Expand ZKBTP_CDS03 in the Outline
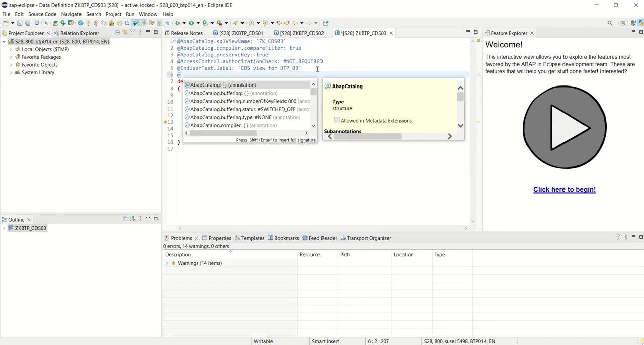Viewport: 644px width, 345px height. (4, 228)
